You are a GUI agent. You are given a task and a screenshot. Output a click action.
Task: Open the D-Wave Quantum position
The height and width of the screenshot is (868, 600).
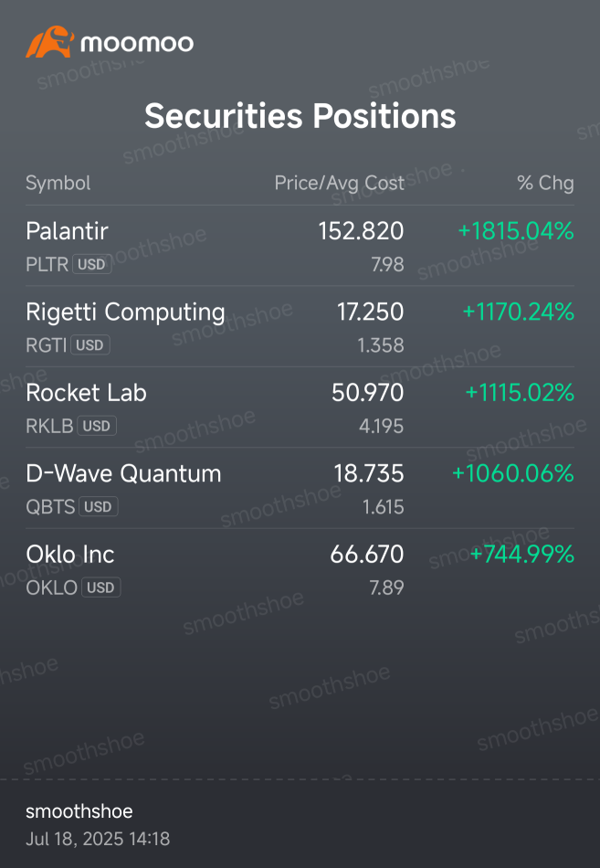tap(300, 488)
